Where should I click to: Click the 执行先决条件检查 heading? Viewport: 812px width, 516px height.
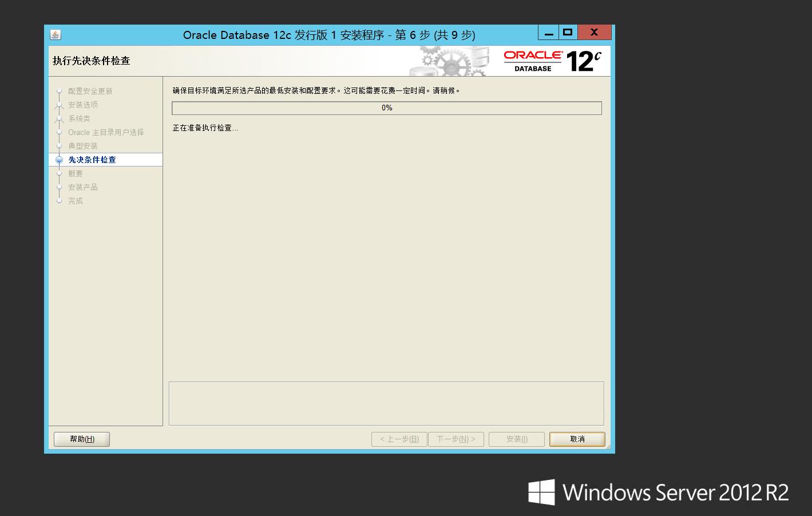pos(92,61)
